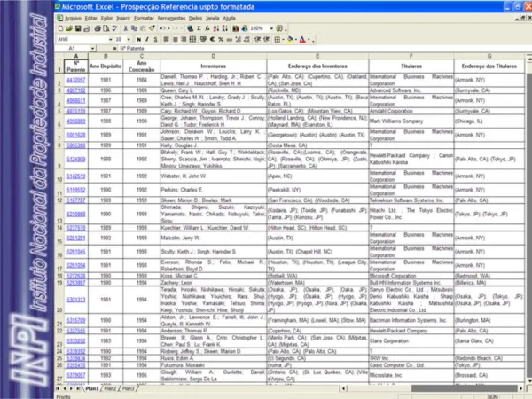Open the Inserir menu
The width and height of the screenshot is (532, 399).
point(123,19)
